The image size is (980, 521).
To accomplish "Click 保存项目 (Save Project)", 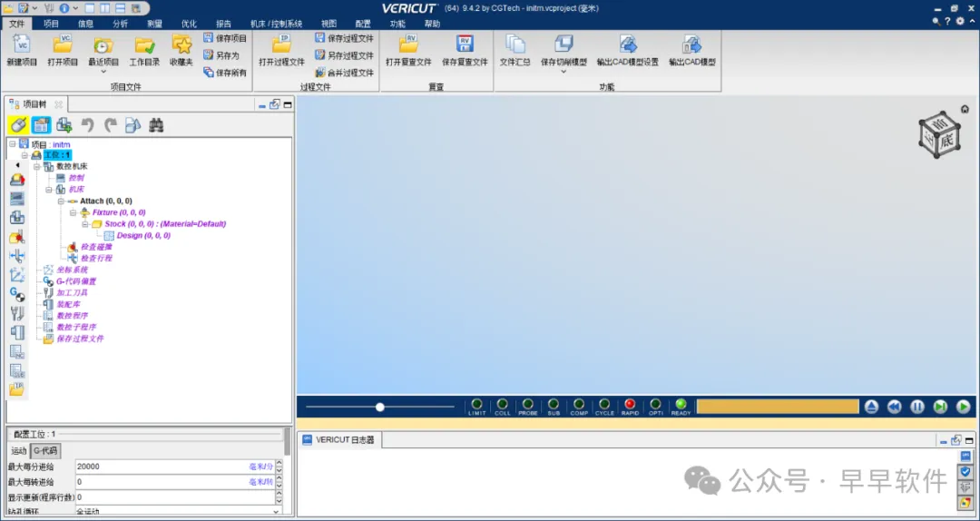I will (x=225, y=38).
